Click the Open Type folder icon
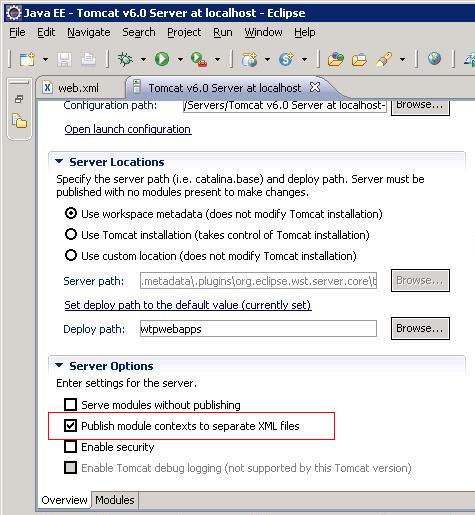 point(336,60)
